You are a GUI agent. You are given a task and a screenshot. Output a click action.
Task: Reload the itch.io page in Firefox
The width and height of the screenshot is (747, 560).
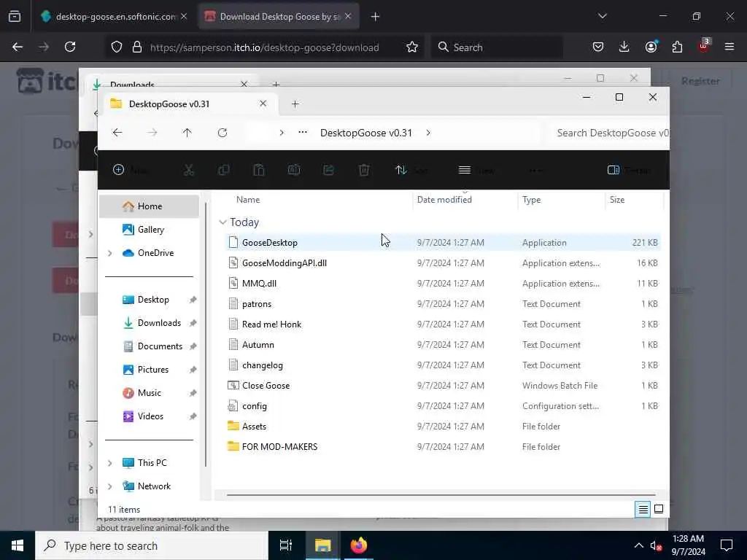pos(70,47)
